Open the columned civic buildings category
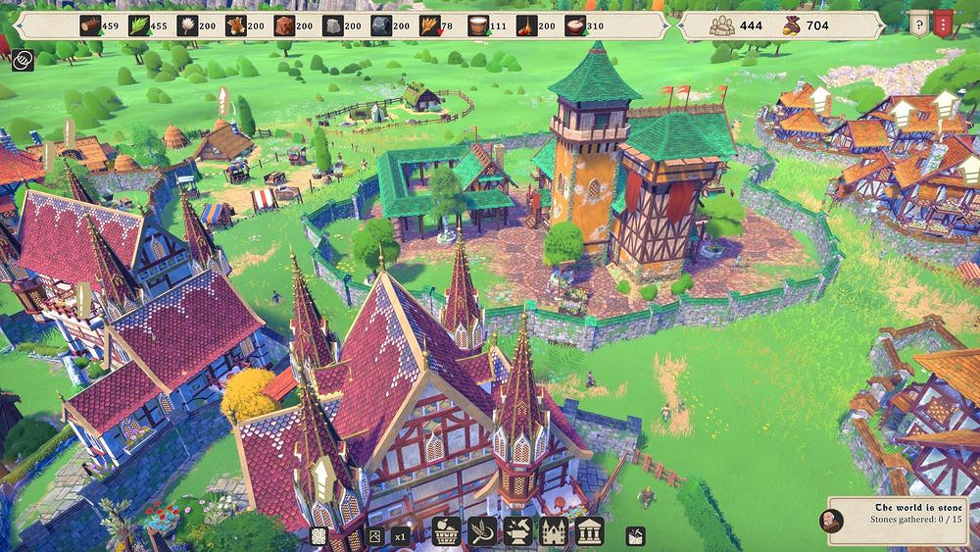The height and width of the screenshot is (552, 980). 589,531
